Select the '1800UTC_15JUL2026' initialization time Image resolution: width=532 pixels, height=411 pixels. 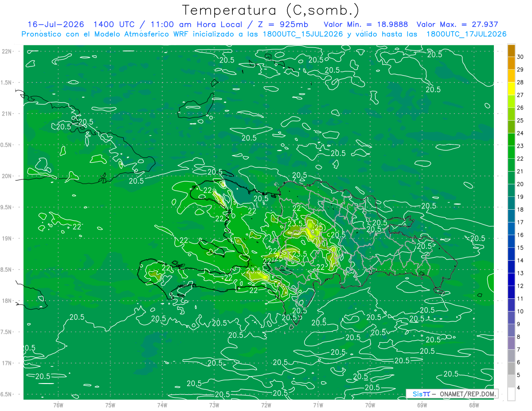pos(302,34)
